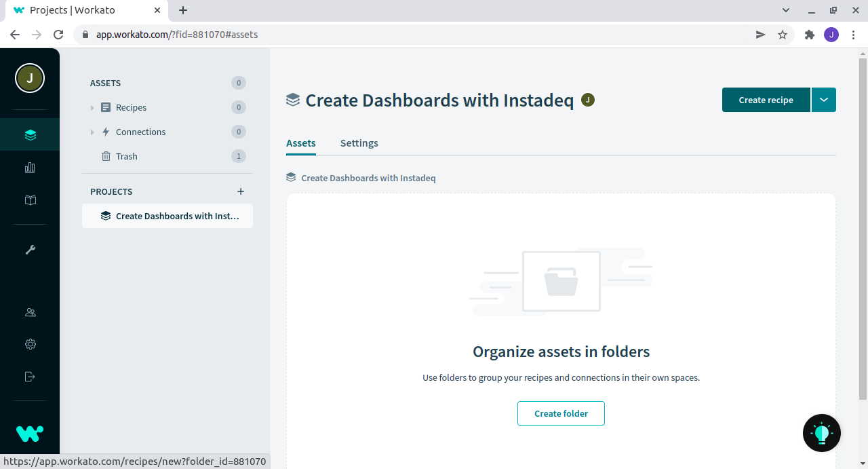
Task: Open the Chrome profile J avatar
Action: coord(831,35)
